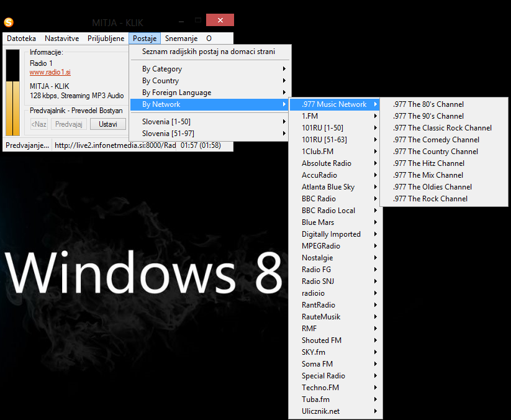Expand the Special Radio submenu
The width and height of the screenshot is (511, 420).
(x=335, y=376)
